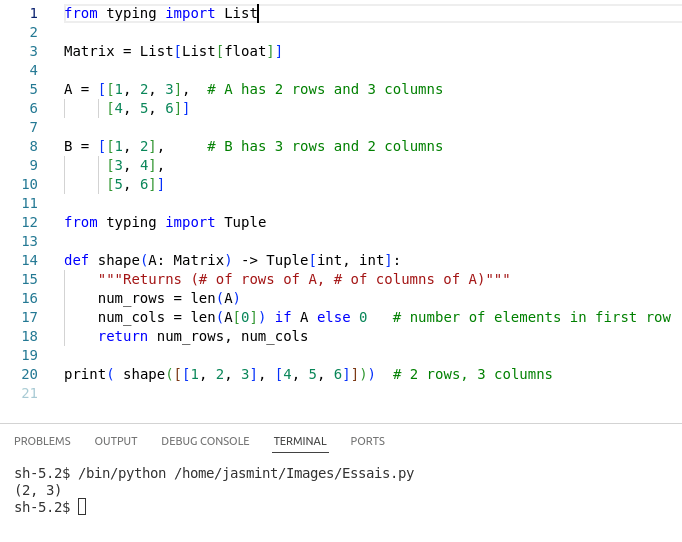Click the terminal prompt cursor
Viewport: 682px width, 542px height.
(x=82, y=507)
